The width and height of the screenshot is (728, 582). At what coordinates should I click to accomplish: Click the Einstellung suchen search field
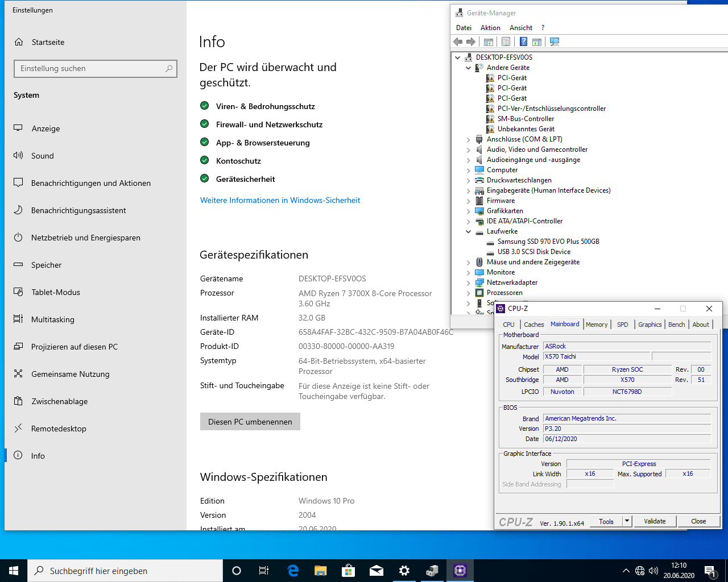coord(96,68)
